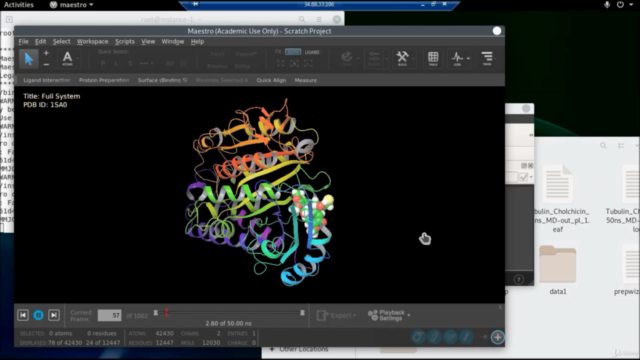Pause trajectory playback
The width and height of the screenshot is (640, 360).
[38, 315]
